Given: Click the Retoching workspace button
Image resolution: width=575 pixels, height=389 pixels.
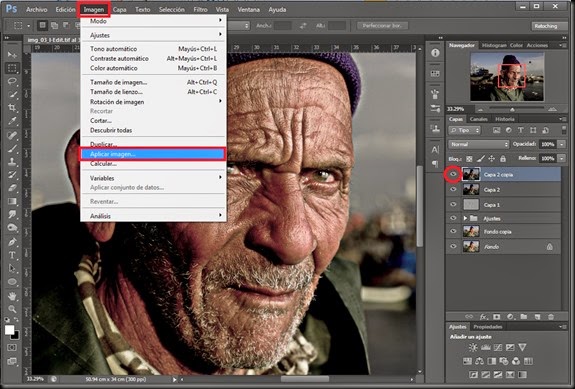Looking at the screenshot, I should pos(545,26).
